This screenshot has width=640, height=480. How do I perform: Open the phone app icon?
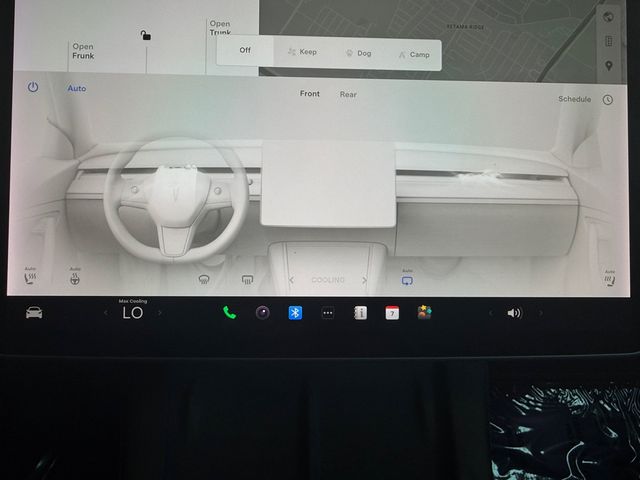coord(229,313)
